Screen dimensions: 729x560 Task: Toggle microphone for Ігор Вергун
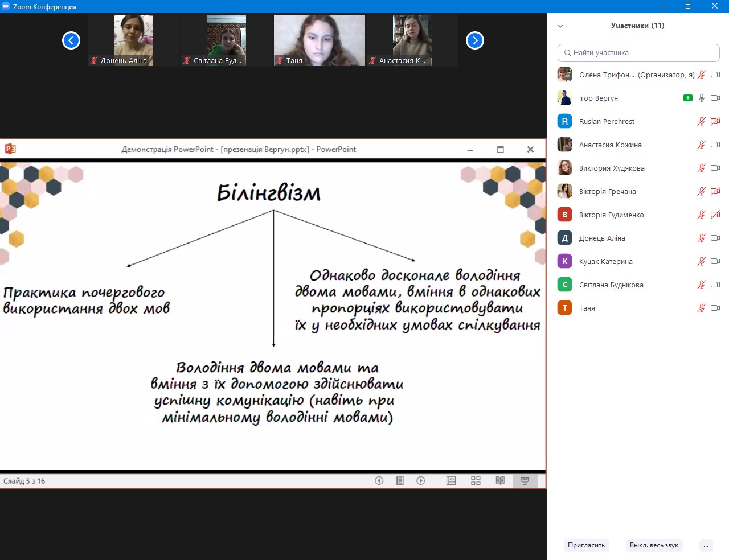(x=702, y=98)
